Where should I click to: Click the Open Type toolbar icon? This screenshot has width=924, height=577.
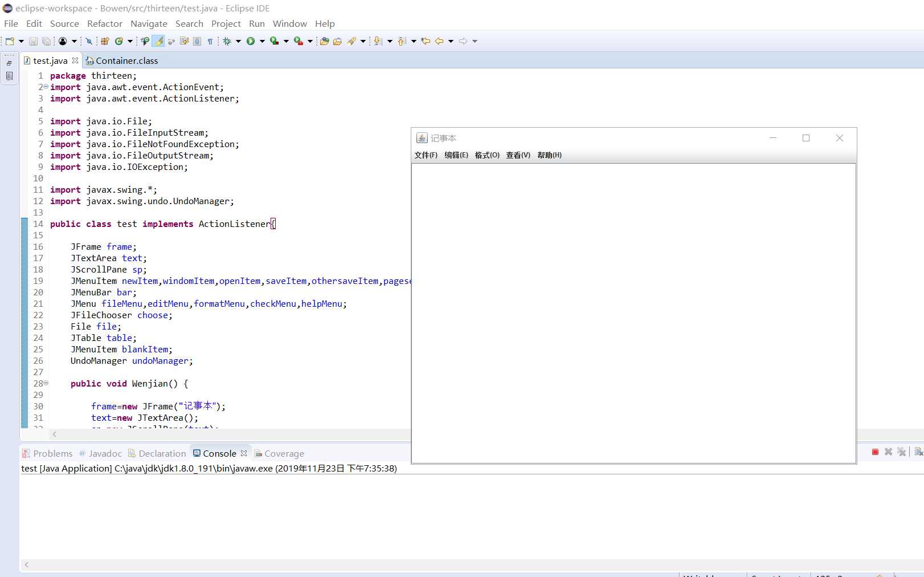point(324,41)
